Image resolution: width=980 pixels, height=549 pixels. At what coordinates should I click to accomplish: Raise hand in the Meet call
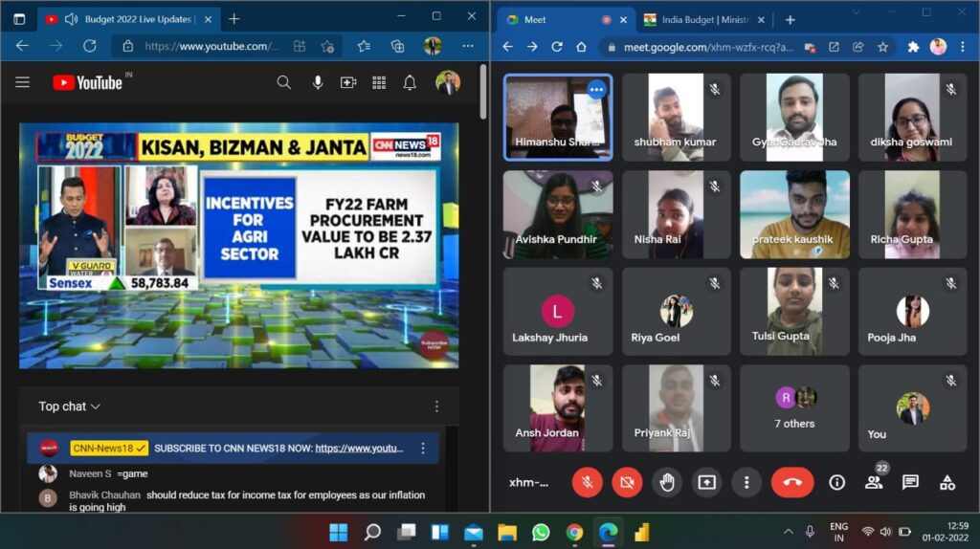pos(667,482)
